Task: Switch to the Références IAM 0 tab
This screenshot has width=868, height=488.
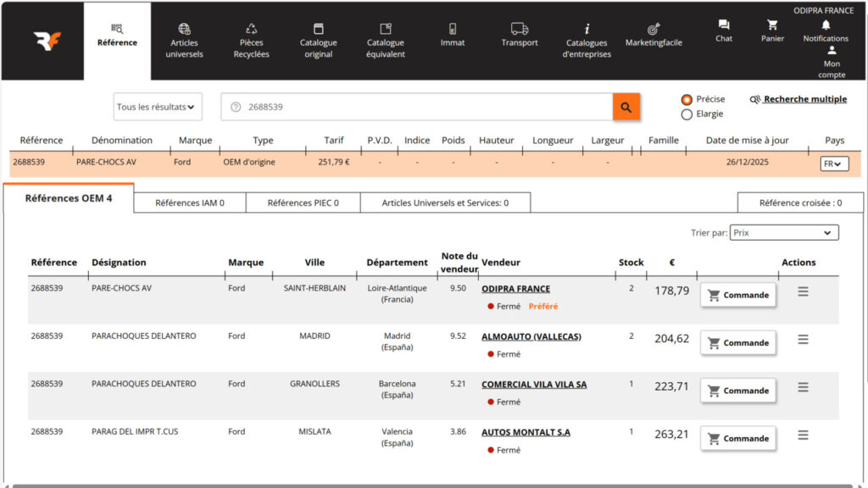Action: click(x=188, y=202)
